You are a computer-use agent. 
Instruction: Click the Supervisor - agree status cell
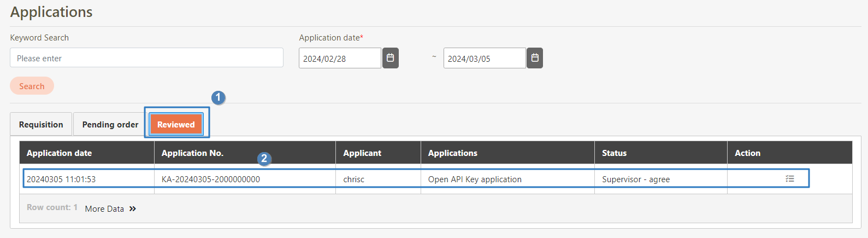point(636,179)
